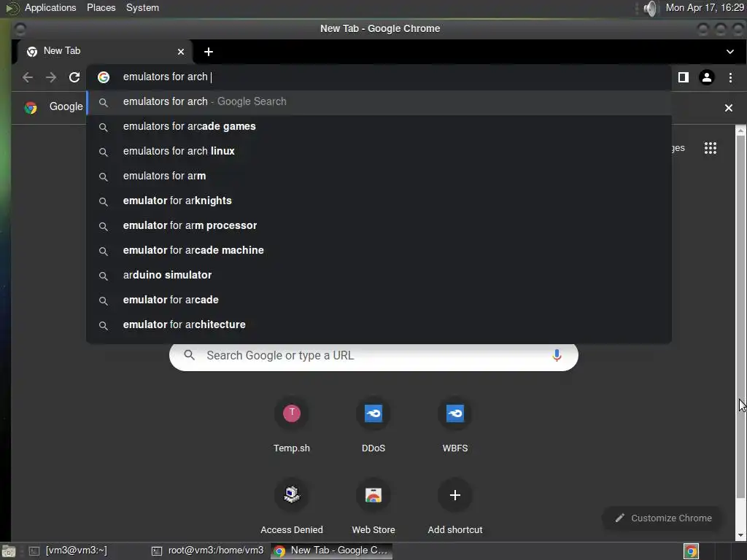Click the scrollbar up arrow
The width and height of the screenshot is (747, 560).
click(741, 130)
